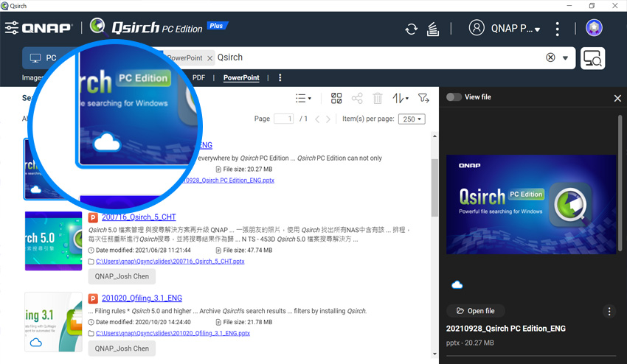This screenshot has height=364, width=627.
Task: Open the list view mode dropdown
Action: 303,98
